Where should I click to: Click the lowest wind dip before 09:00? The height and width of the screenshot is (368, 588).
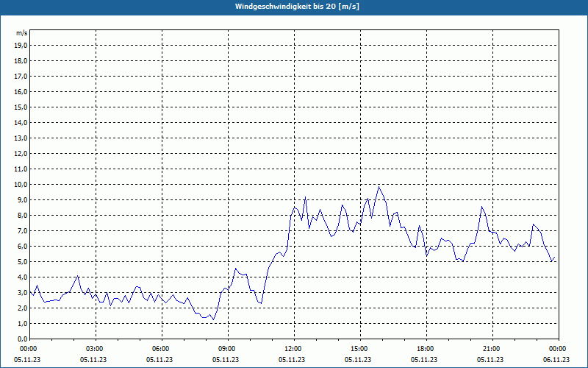coord(213,319)
